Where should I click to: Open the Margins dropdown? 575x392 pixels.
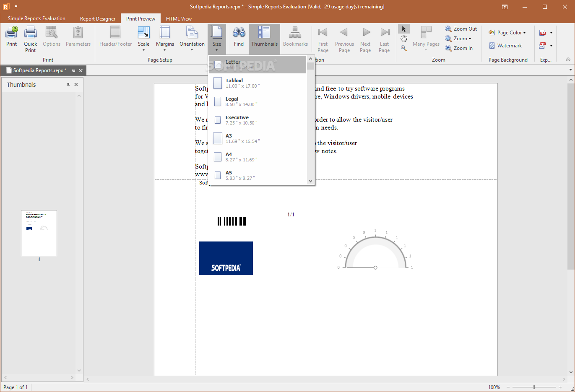[x=165, y=38]
